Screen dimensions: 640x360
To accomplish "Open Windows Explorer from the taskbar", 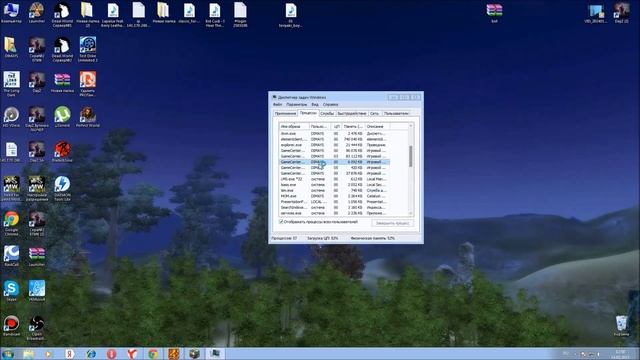I will tap(29, 353).
